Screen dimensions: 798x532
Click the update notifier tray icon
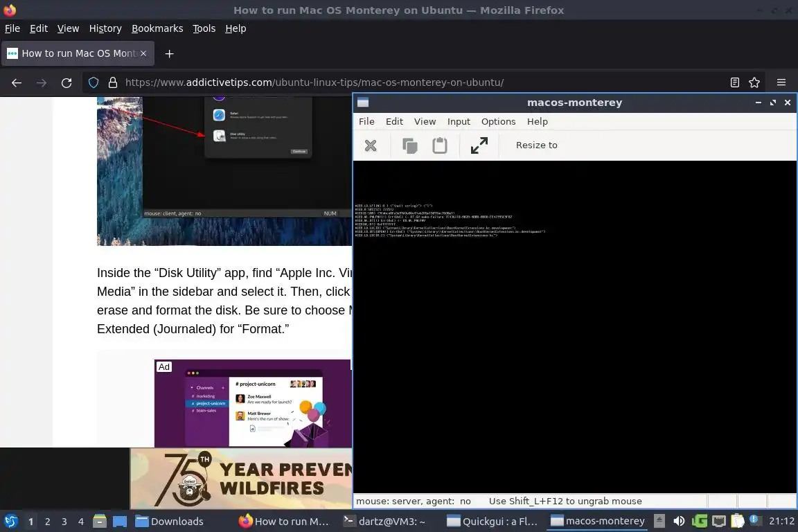pyautogui.click(x=755, y=520)
